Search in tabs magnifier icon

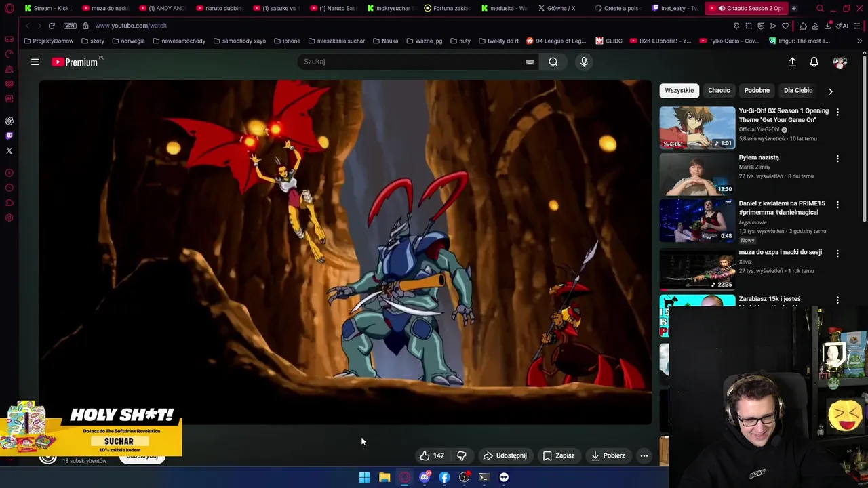[x=820, y=8]
